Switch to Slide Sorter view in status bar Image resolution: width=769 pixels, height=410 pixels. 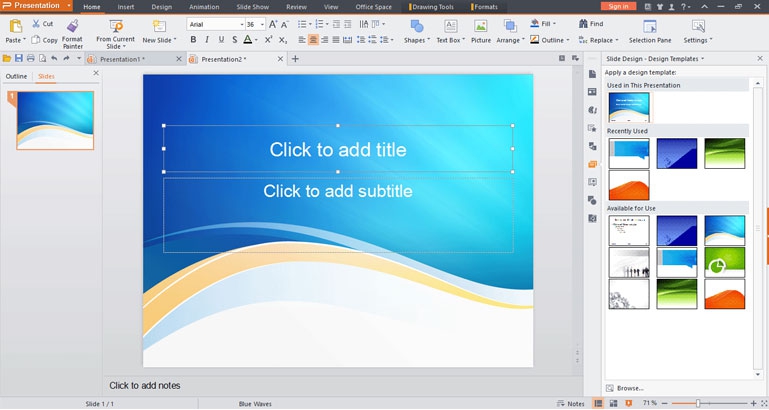[x=613, y=403]
